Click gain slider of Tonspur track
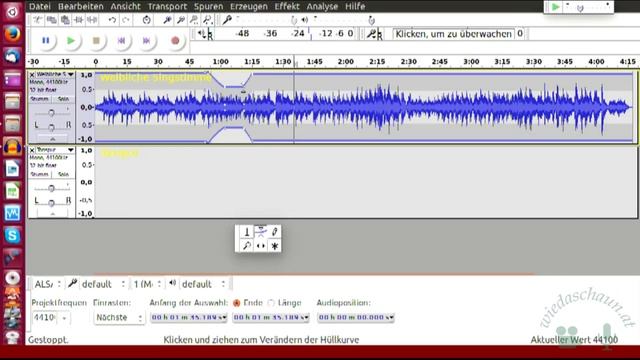Image resolution: width=640 pixels, height=360 pixels. pos(51,188)
